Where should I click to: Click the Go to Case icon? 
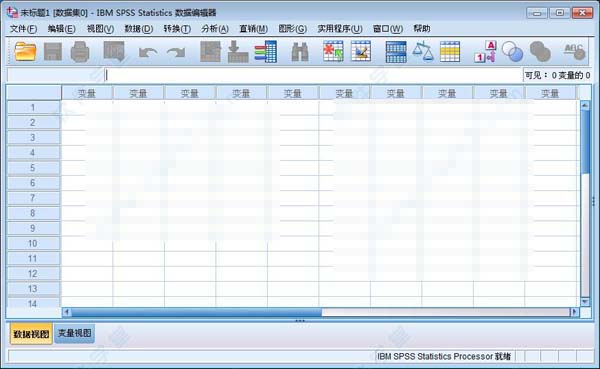coord(210,52)
